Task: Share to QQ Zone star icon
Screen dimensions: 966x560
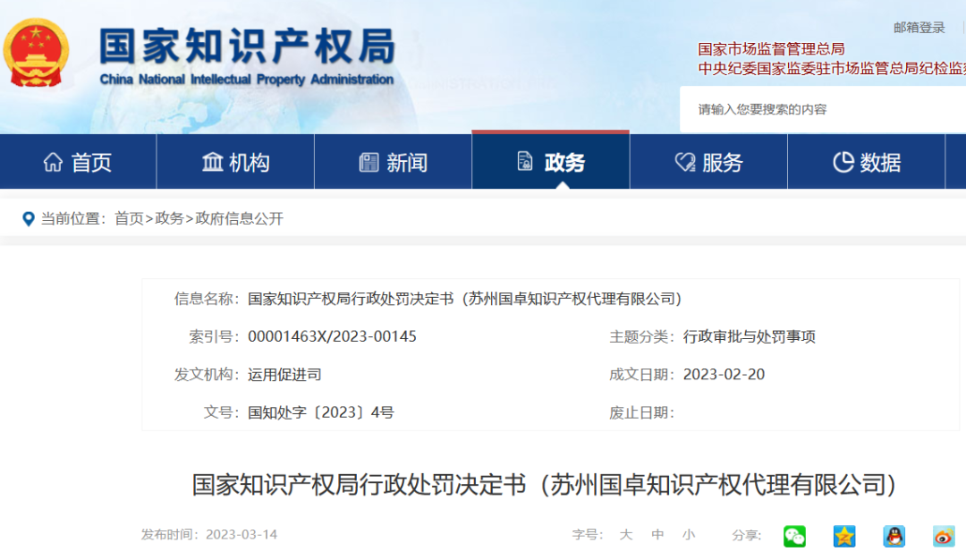Action: pos(844,536)
